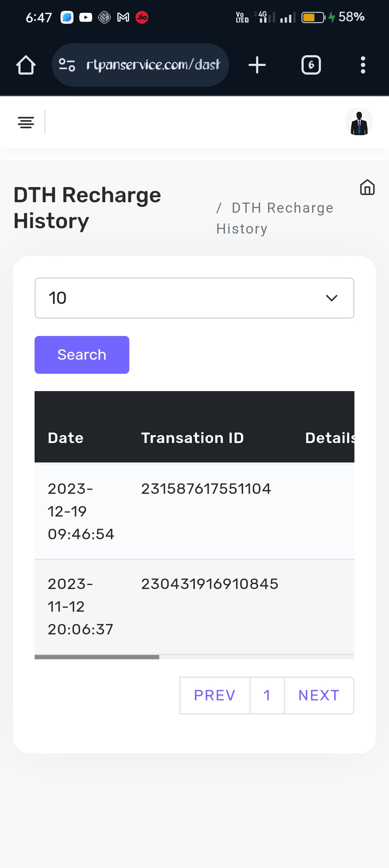Go to PREV page
The height and width of the screenshot is (868, 389).
pyautogui.click(x=215, y=695)
